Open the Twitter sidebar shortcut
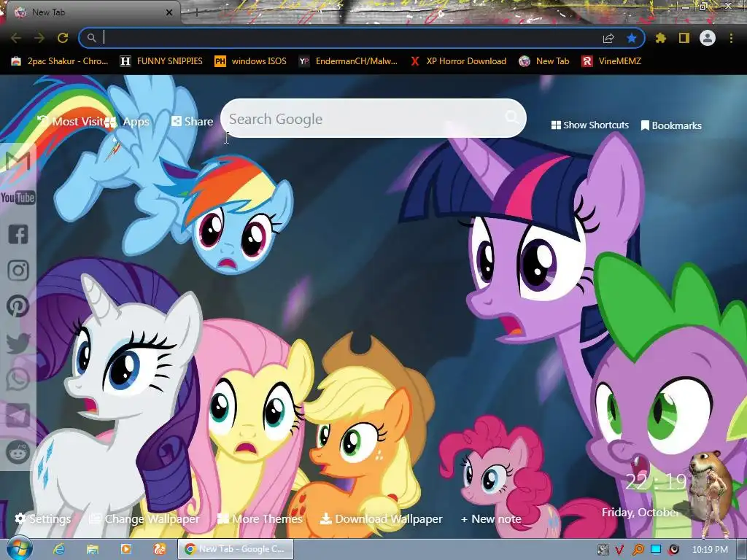This screenshot has height=560, width=747. point(18,343)
